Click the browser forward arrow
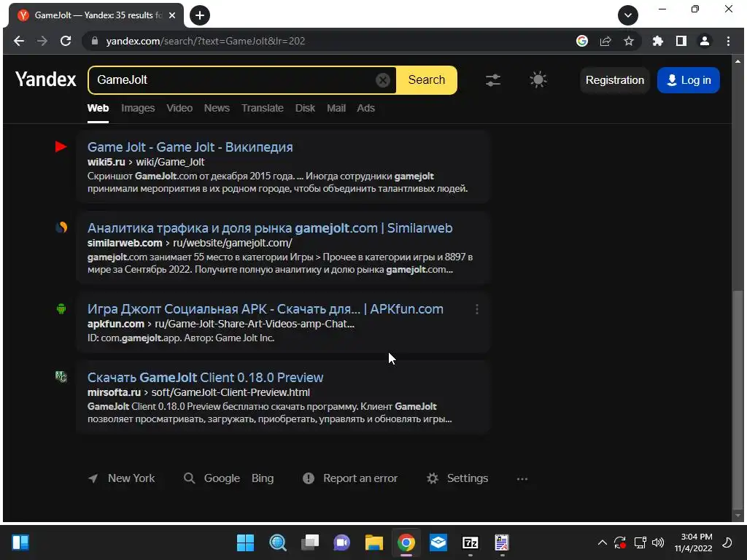This screenshot has width=747, height=560. [x=42, y=41]
